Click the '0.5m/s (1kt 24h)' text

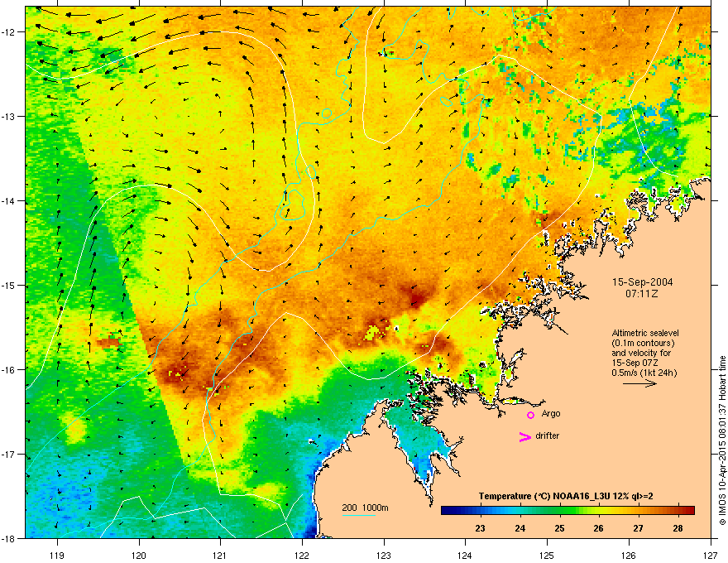click(x=644, y=373)
